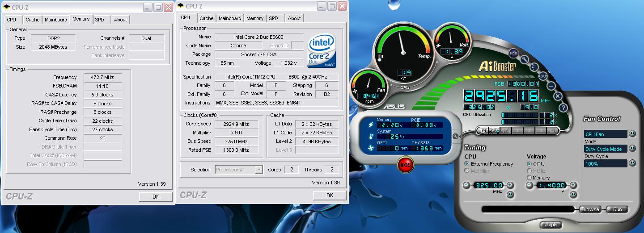Increase CPU voltage with the plus button
Viewport: 644px width, 233px height.
573,185
